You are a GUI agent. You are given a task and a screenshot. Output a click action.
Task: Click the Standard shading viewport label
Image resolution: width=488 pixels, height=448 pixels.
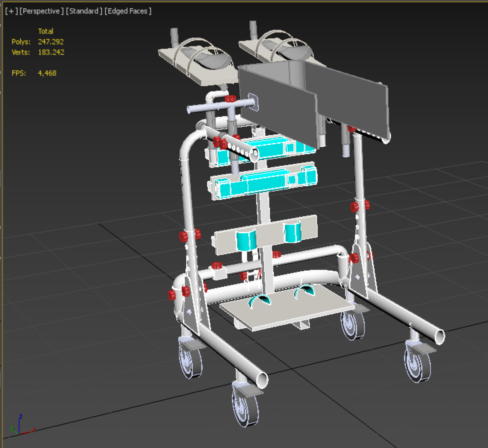click(x=84, y=11)
